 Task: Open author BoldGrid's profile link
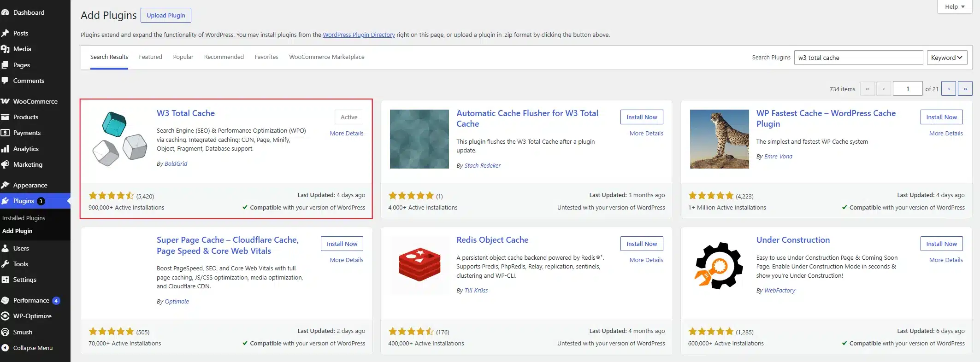coord(176,163)
